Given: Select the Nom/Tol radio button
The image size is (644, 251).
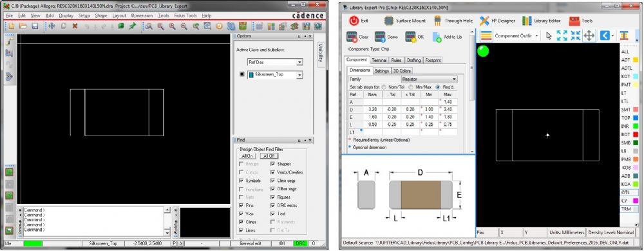Looking at the screenshot, I should point(384,87).
